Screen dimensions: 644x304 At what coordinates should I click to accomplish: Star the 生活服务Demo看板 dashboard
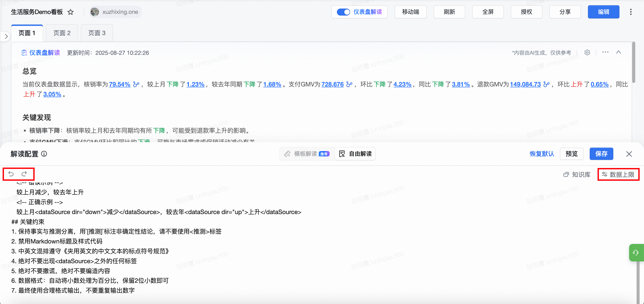pos(71,12)
